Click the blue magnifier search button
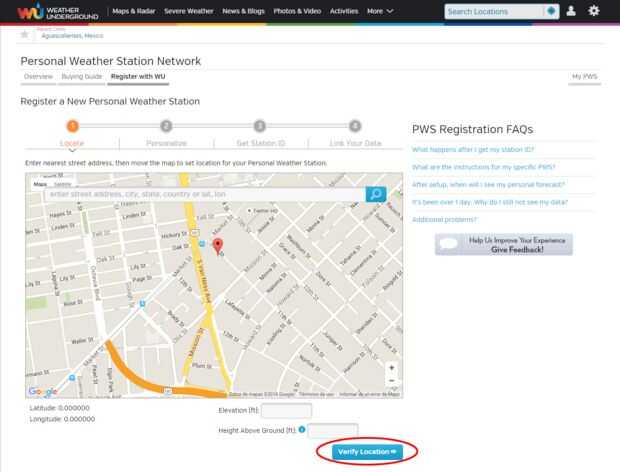Viewport: 620px width, 472px height. point(376,194)
